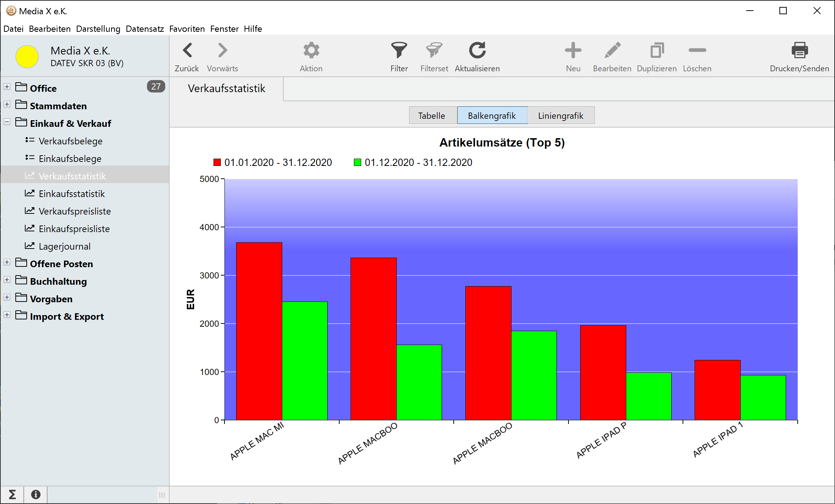The width and height of the screenshot is (835, 504).
Task: Click the Löschen minus icon
Action: coord(697,50)
